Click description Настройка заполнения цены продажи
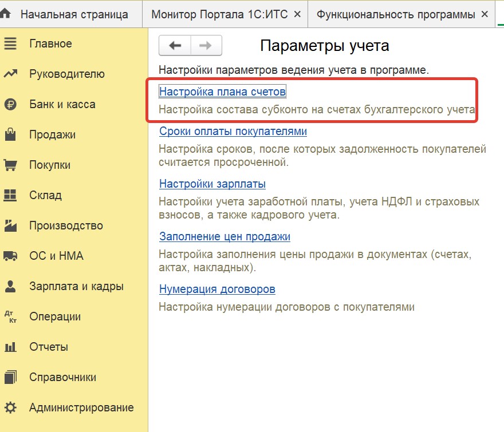 315,261
